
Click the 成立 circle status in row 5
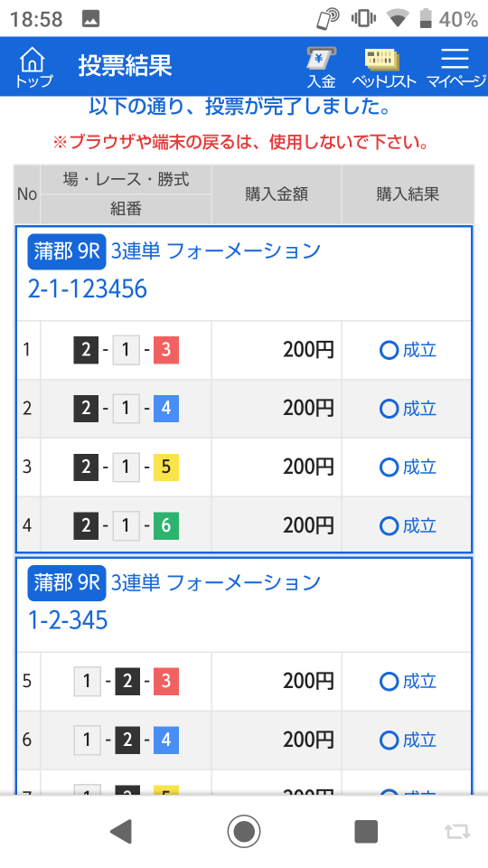[x=408, y=682]
